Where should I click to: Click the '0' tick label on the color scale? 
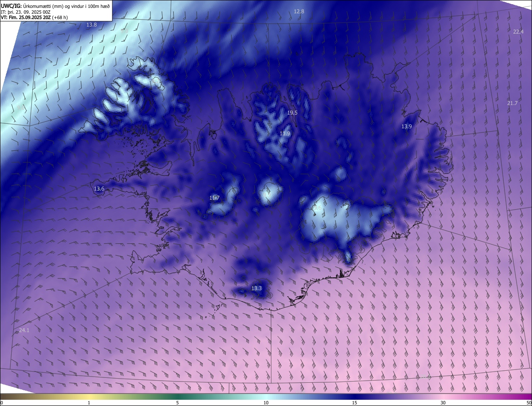pos(2,403)
